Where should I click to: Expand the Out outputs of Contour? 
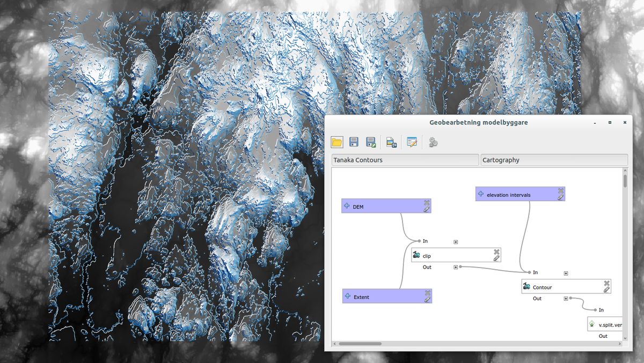566,299
